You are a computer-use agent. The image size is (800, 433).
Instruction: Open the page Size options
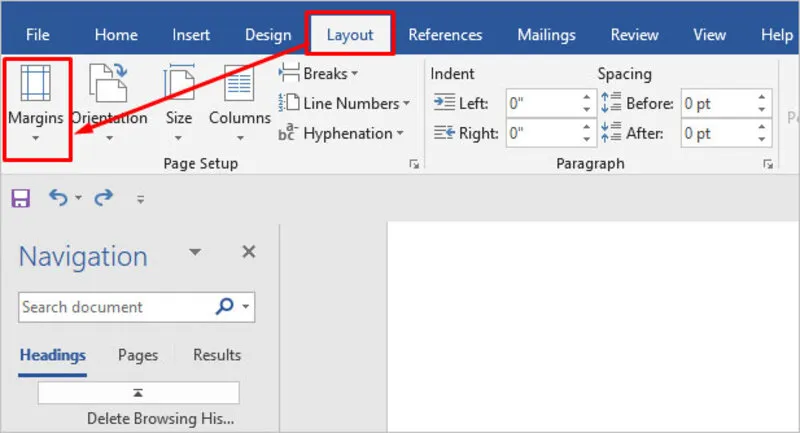(179, 103)
